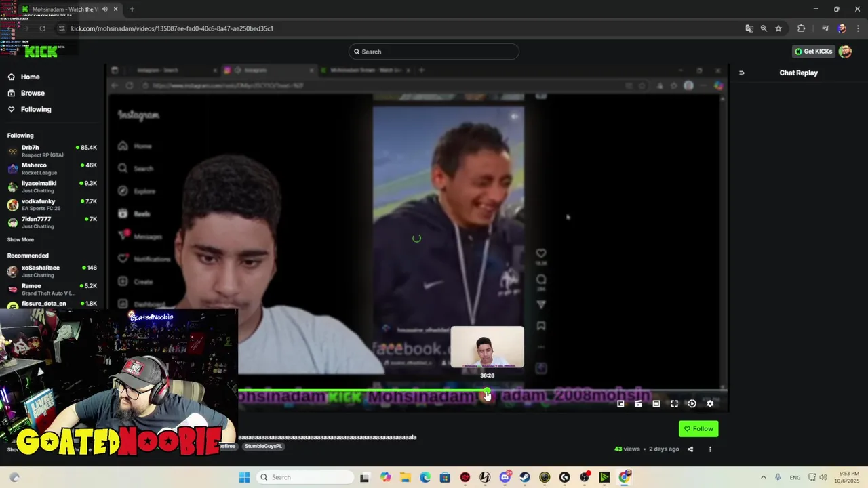Open Chrome profile avatar
The height and width of the screenshot is (488, 868).
tap(842, 28)
